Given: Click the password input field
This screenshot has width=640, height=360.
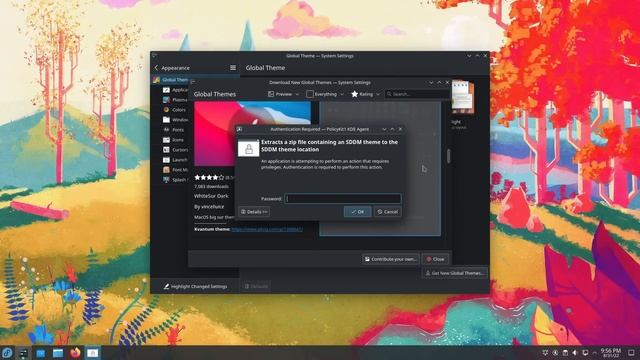Looking at the screenshot, I should pyautogui.click(x=342, y=199).
